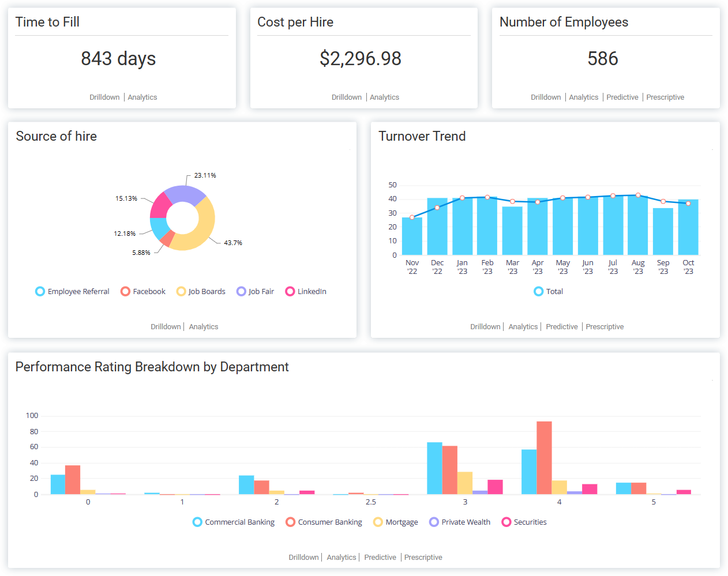728x576 pixels.
Task: Toggle Job Boards legend item
Action: tap(201, 292)
